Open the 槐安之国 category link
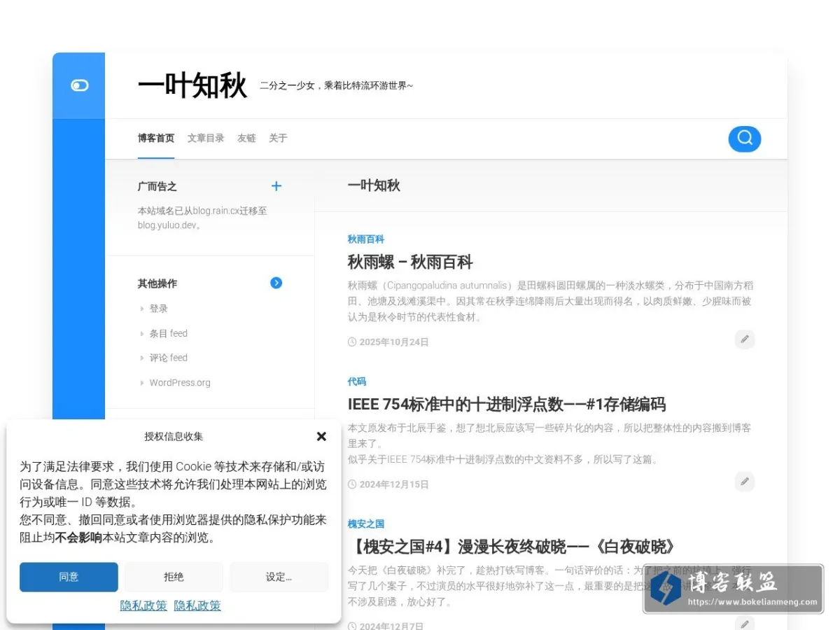Screen dimensions: 840x630 (x=366, y=524)
